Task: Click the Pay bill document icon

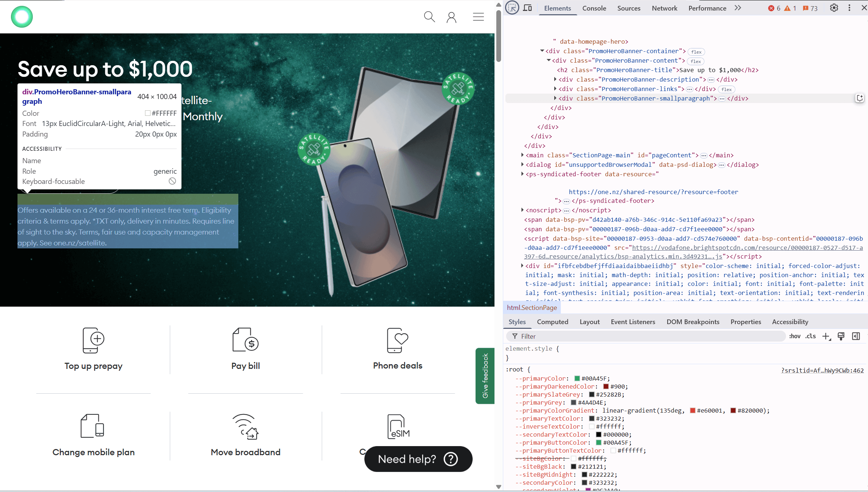Action: [246, 340]
